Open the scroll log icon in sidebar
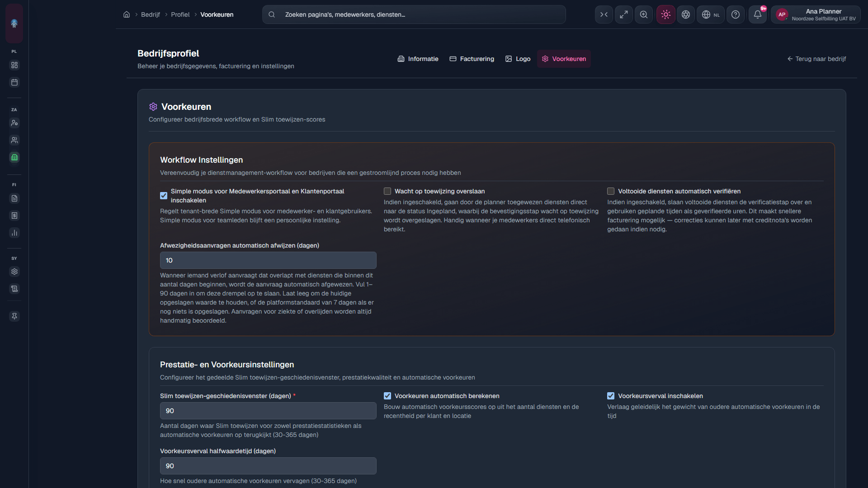Image resolution: width=868 pixels, height=488 pixels. (x=14, y=289)
